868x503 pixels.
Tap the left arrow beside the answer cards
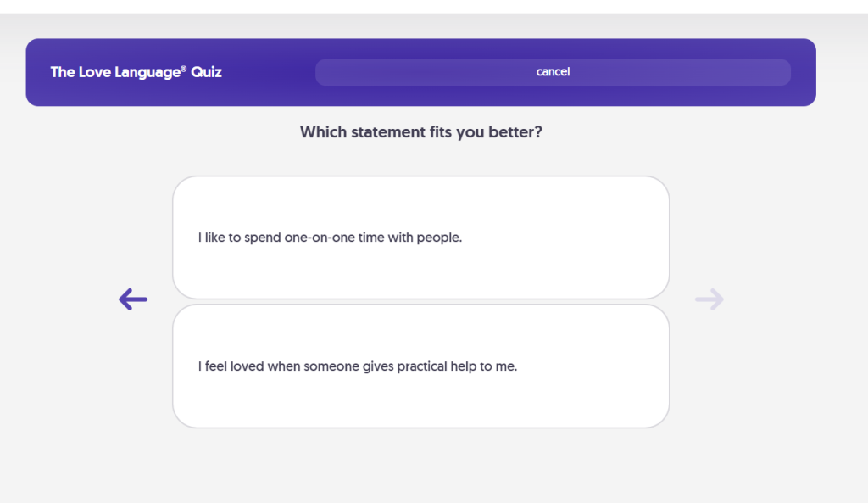click(132, 299)
